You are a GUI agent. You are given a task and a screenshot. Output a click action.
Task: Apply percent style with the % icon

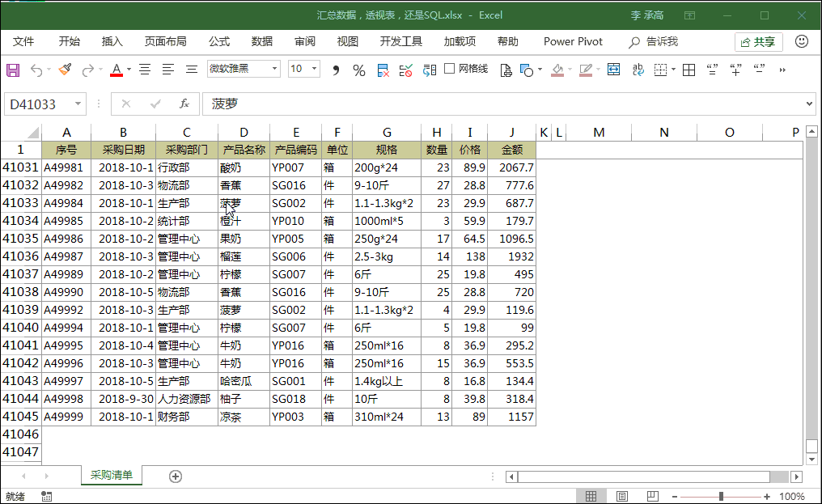pyautogui.click(x=359, y=70)
